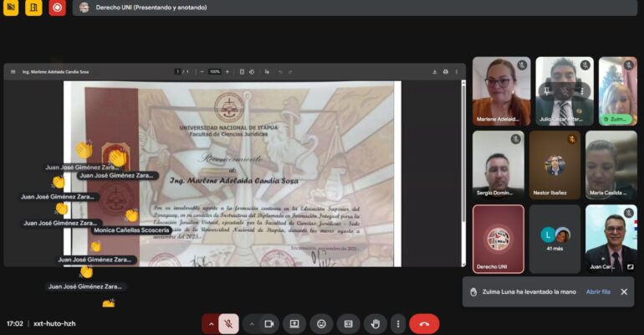Expand video settings arrow beside the camera

[252, 324]
